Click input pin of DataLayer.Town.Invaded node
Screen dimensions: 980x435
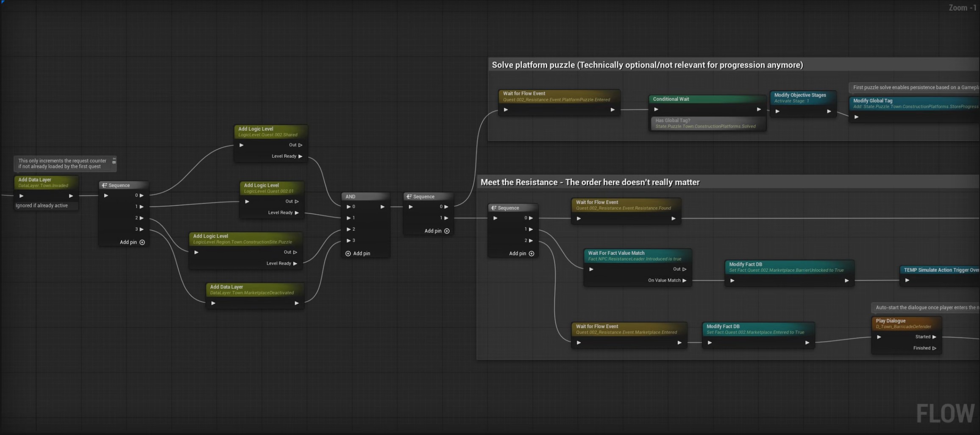pos(22,196)
